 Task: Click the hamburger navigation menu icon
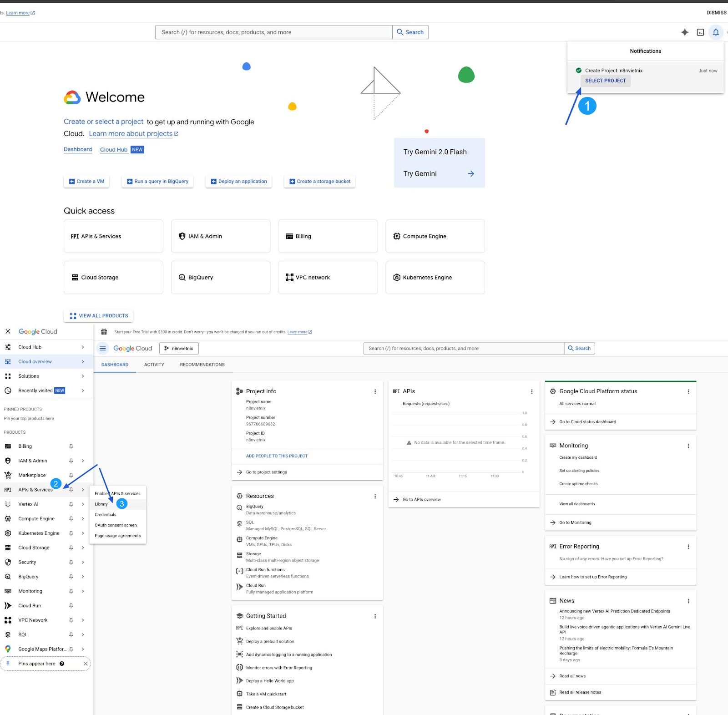(103, 349)
